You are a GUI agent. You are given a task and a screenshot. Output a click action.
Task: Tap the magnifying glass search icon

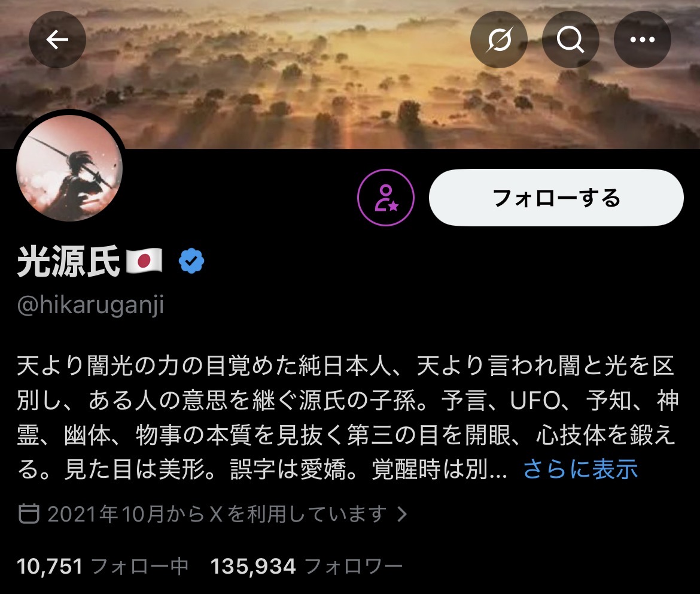pos(571,40)
